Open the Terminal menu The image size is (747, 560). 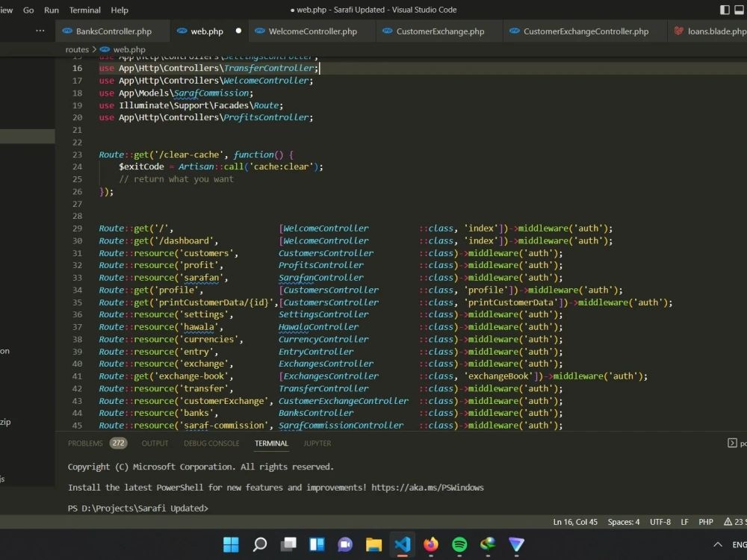(85, 10)
